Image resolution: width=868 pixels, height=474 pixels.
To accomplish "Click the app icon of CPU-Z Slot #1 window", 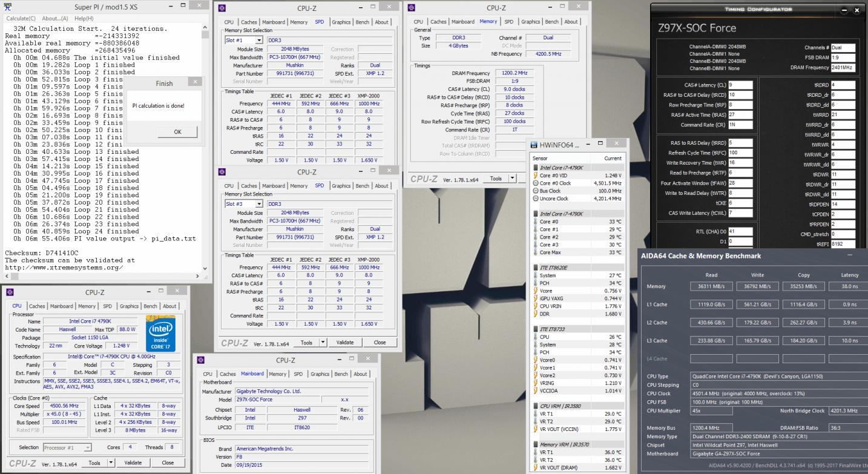I will tap(222, 8).
